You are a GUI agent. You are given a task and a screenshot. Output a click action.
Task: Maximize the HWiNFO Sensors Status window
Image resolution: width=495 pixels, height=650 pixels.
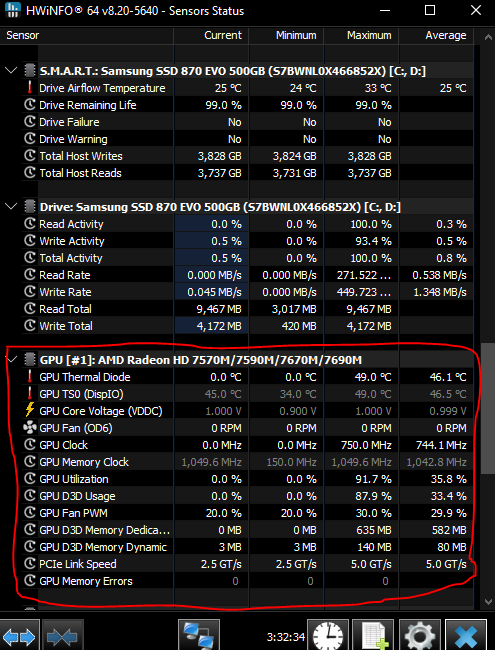click(x=430, y=10)
